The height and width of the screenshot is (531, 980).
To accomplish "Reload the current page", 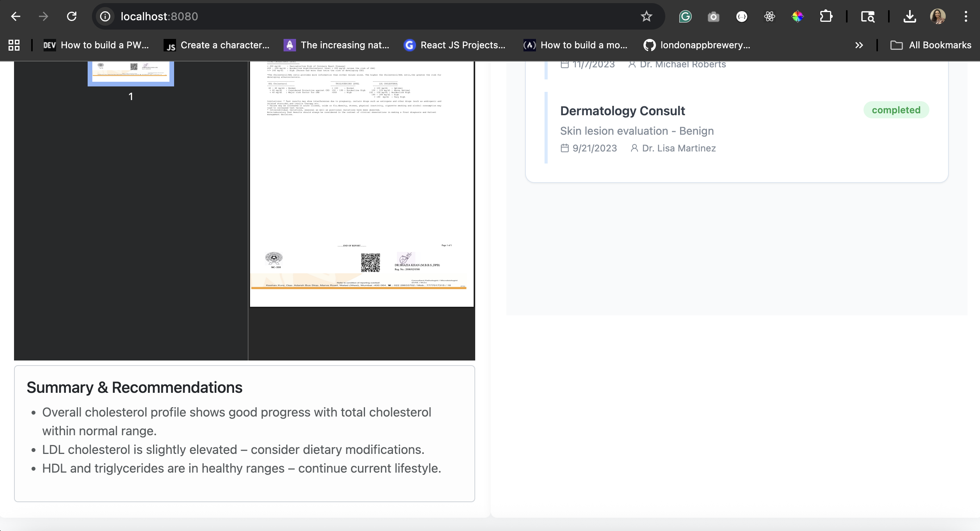I will point(72,16).
